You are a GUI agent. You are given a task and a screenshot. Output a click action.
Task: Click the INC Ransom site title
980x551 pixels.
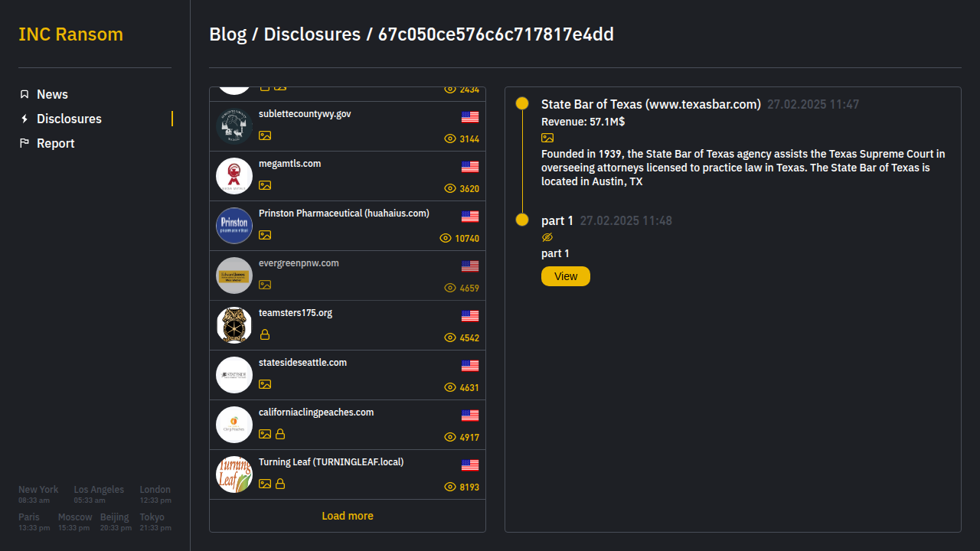[x=70, y=34]
